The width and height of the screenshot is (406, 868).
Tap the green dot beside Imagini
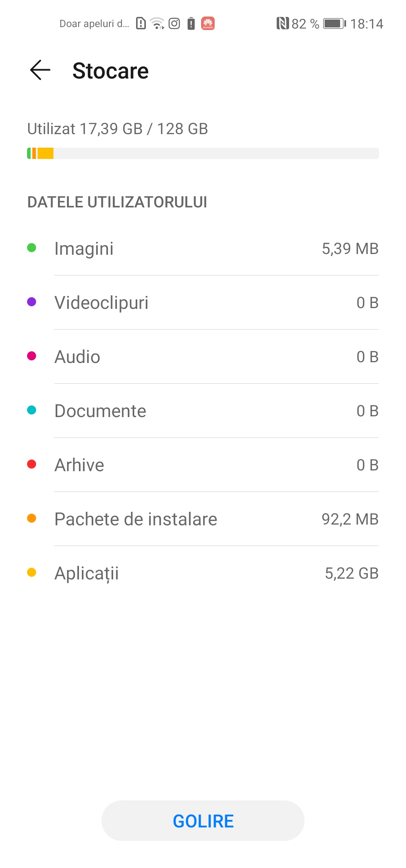click(32, 248)
